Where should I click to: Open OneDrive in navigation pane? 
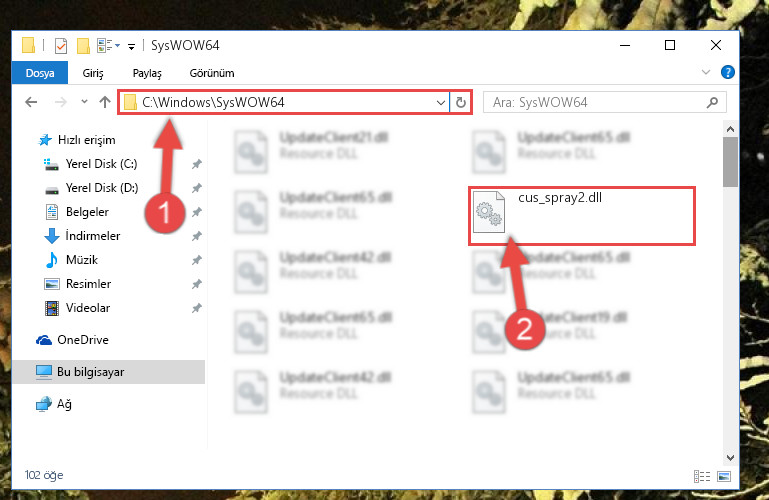[83, 340]
